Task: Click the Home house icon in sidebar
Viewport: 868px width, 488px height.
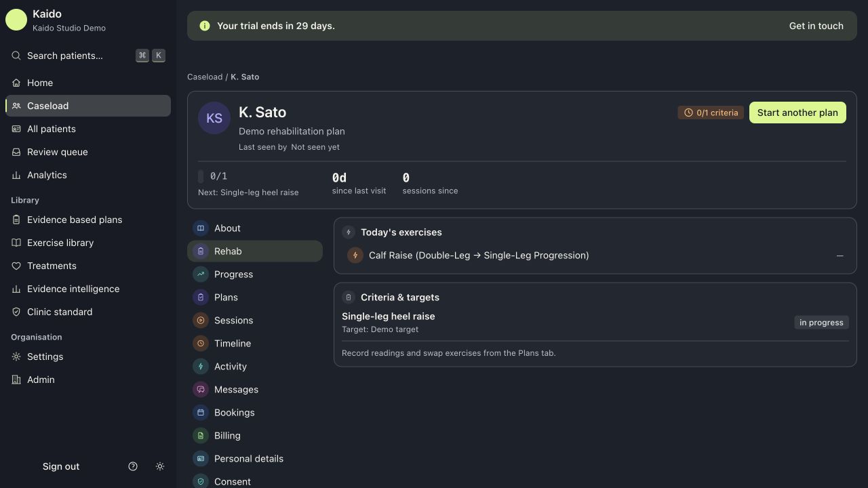Action: [16, 83]
